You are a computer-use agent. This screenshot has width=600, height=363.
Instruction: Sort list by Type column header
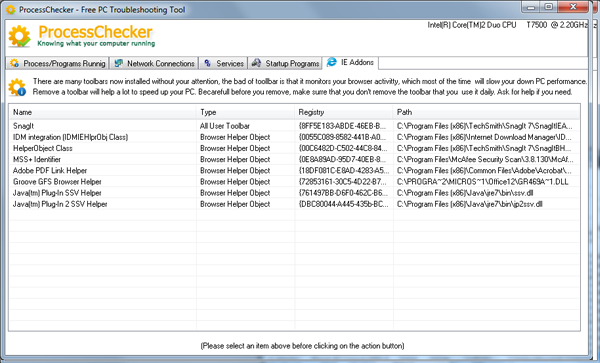[246, 112]
